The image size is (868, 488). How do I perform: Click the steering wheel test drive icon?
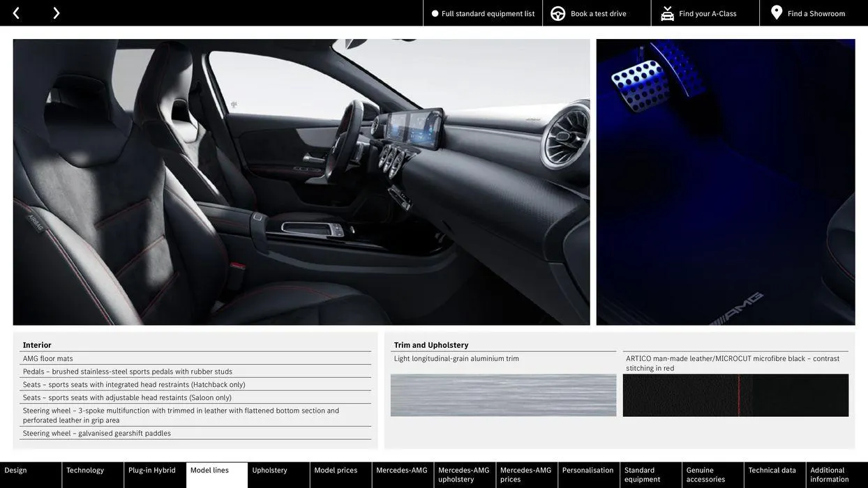tap(558, 13)
